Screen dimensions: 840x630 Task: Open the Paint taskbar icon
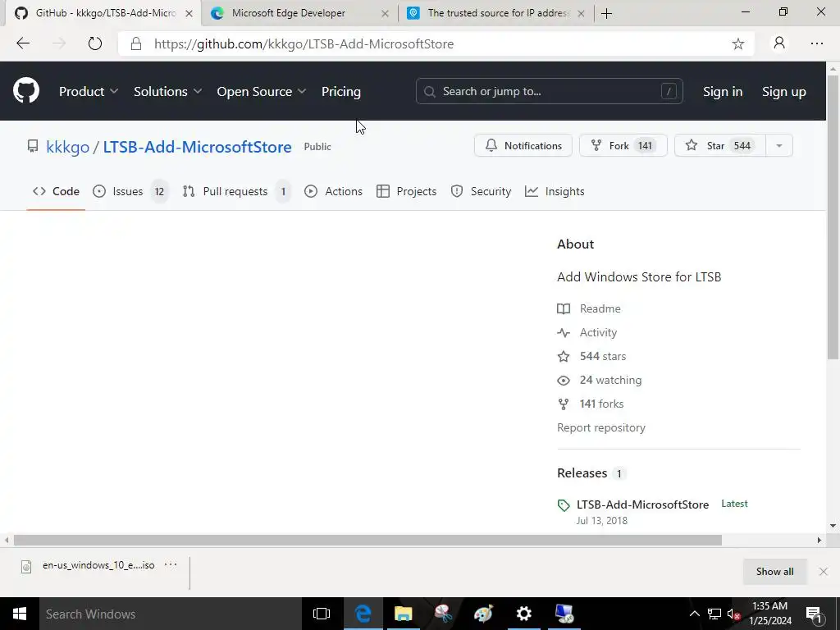pyautogui.click(x=483, y=614)
